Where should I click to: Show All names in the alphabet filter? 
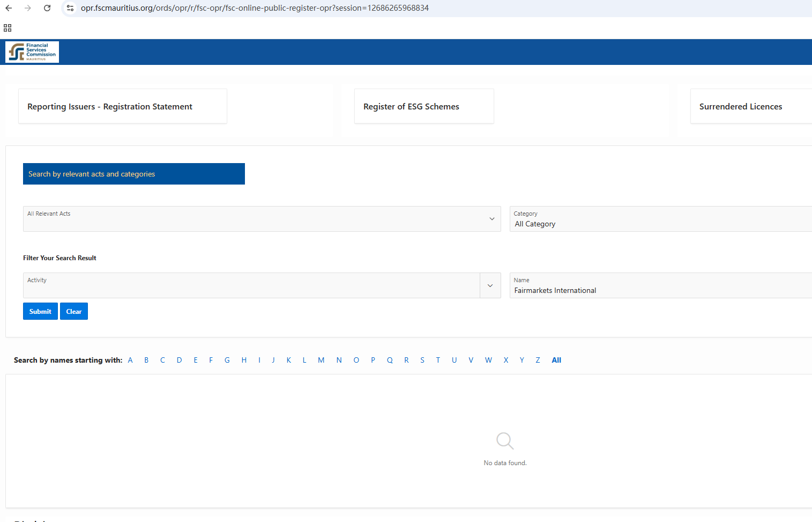(556, 360)
